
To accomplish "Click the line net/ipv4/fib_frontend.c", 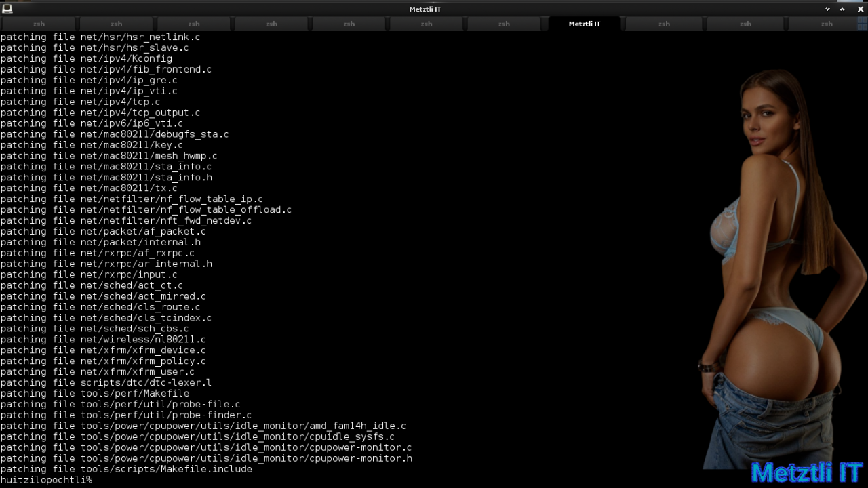I will [x=106, y=69].
